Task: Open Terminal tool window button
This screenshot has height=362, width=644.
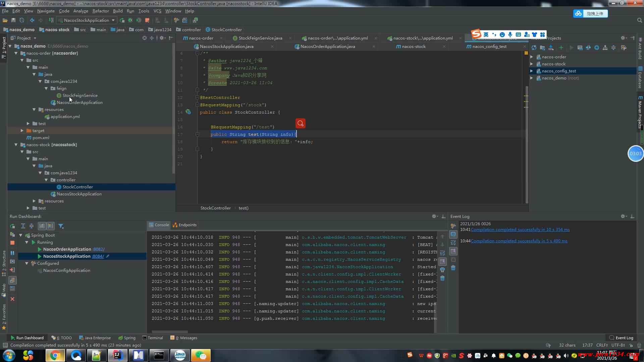Action: (153, 338)
